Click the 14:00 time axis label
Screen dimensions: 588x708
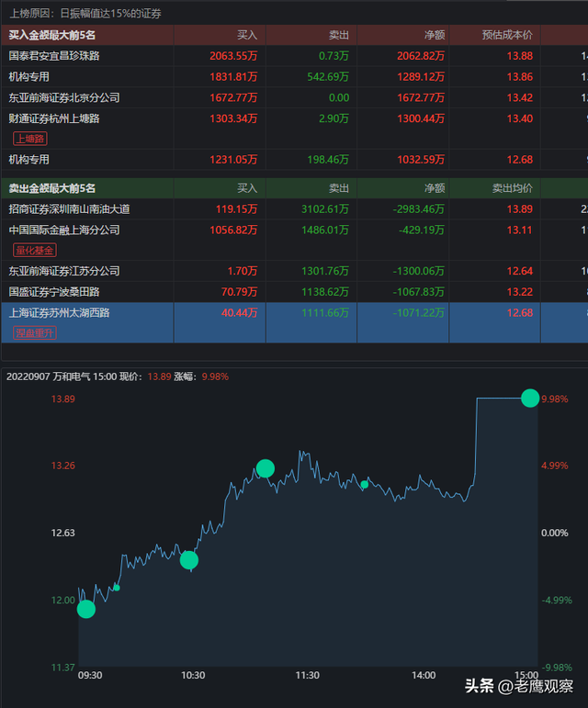[x=424, y=676]
